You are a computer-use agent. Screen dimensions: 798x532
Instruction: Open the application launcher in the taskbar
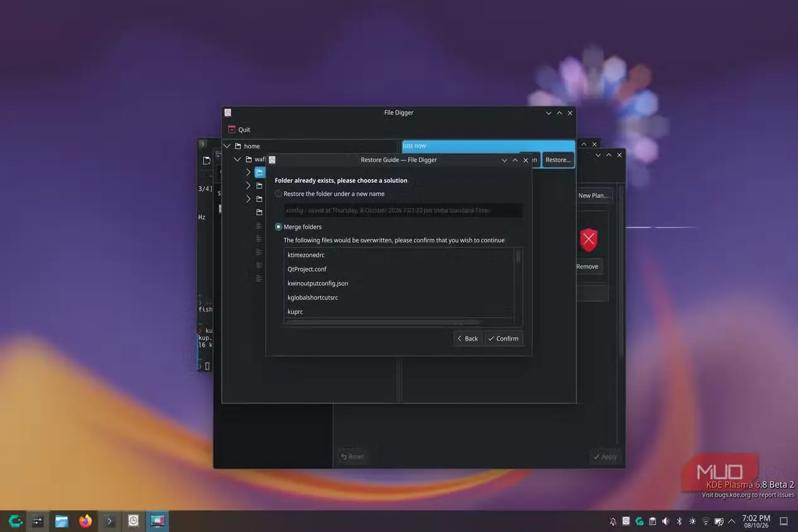pyautogui.click(x=16, y=521)
